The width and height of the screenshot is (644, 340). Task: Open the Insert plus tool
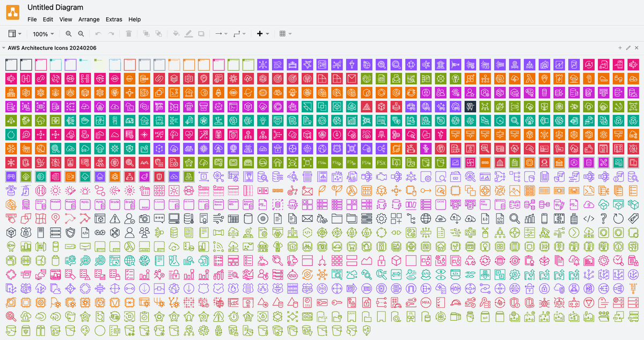coord(260,33)
